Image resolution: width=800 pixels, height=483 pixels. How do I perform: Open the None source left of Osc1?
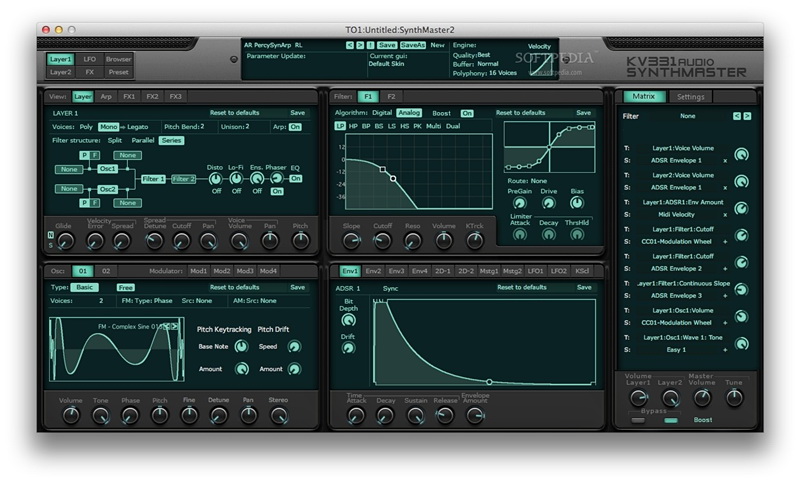[x=69, y=169]
